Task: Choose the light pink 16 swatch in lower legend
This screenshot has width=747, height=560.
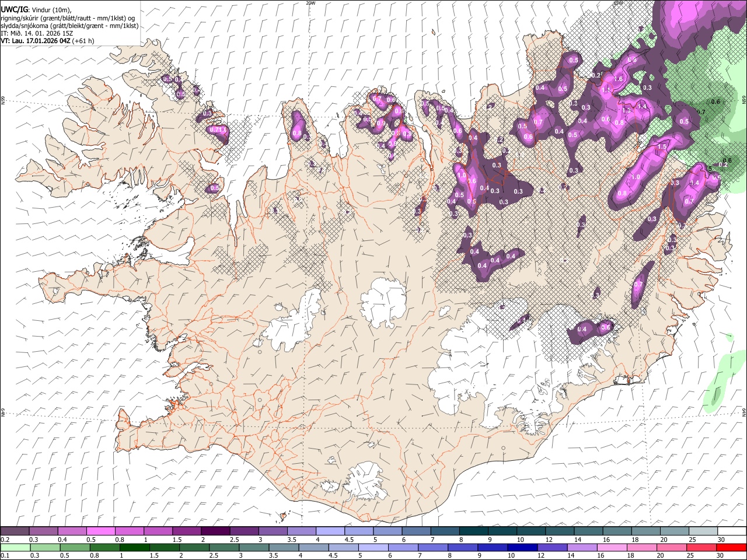Action: coord(612,548)
